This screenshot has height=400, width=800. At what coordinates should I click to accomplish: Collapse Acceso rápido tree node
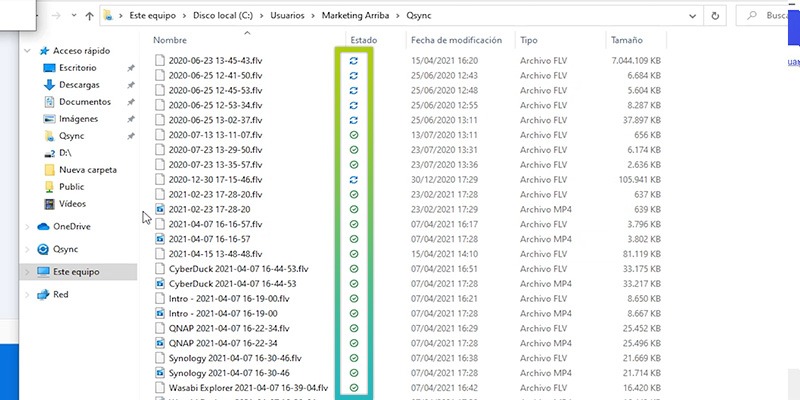pyautogui.click(x=28, y=51)
